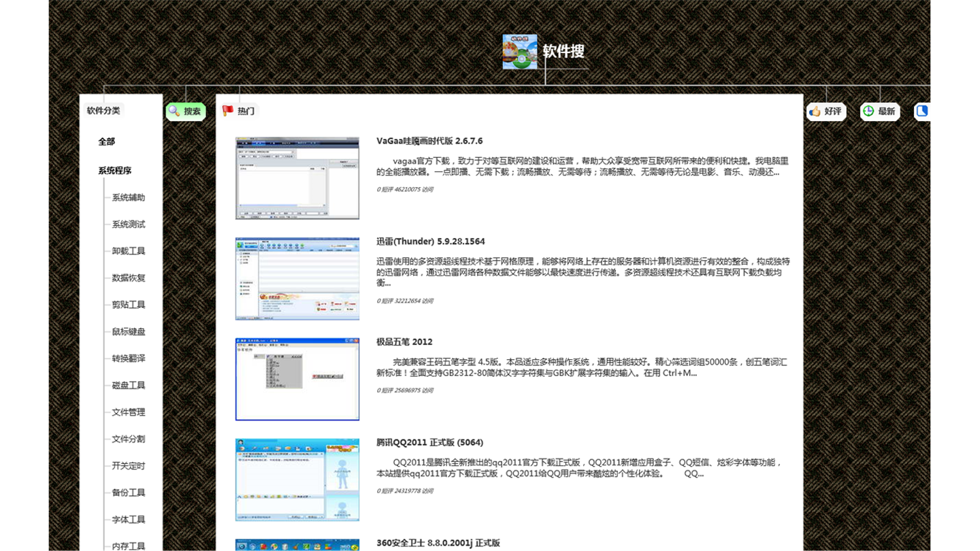Open the 内存工具 subcategory

129,546
